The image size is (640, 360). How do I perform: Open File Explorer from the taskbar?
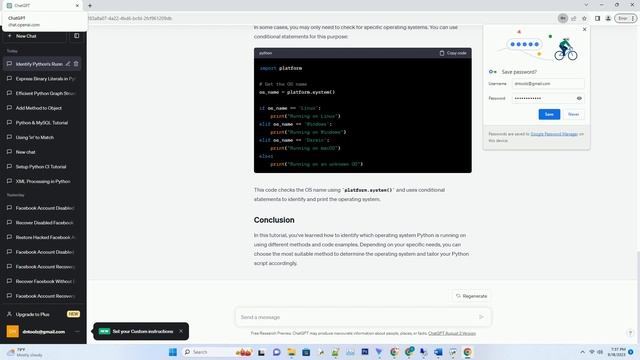point(291,352)
